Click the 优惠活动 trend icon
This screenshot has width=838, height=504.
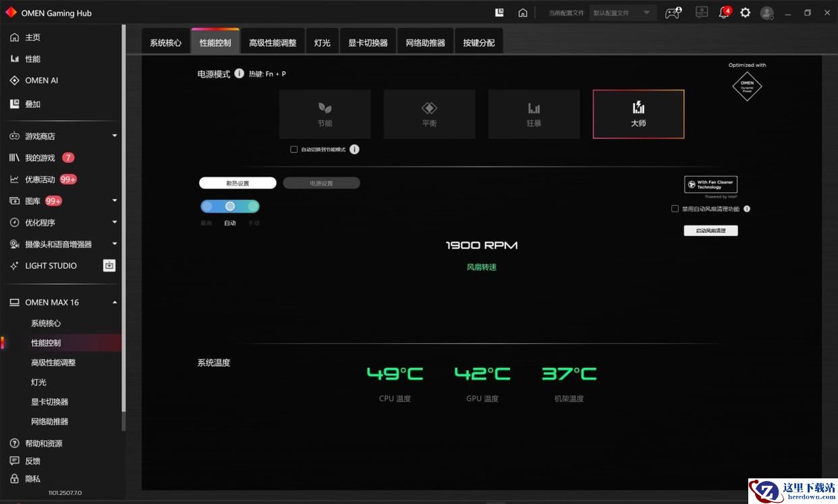coord(15,179)
